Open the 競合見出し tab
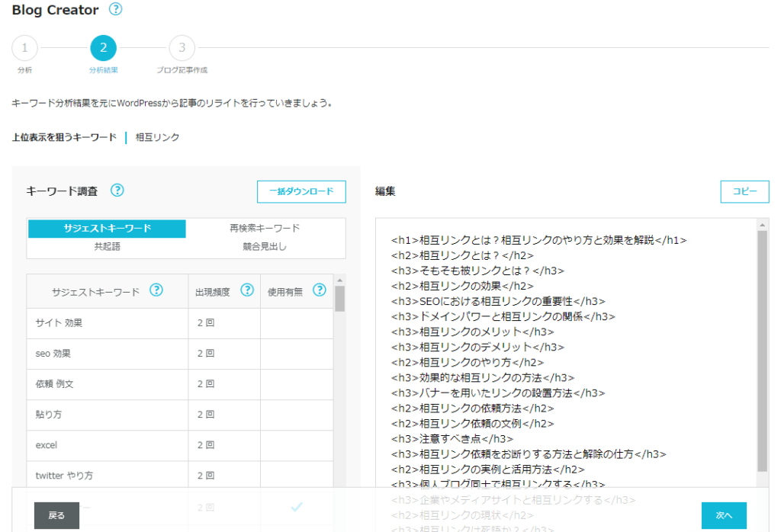The image size is (781, 532). tap(265, 247)
